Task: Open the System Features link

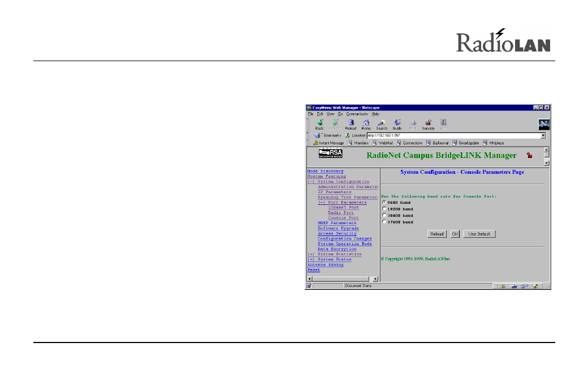Action: tap(327, 177)
